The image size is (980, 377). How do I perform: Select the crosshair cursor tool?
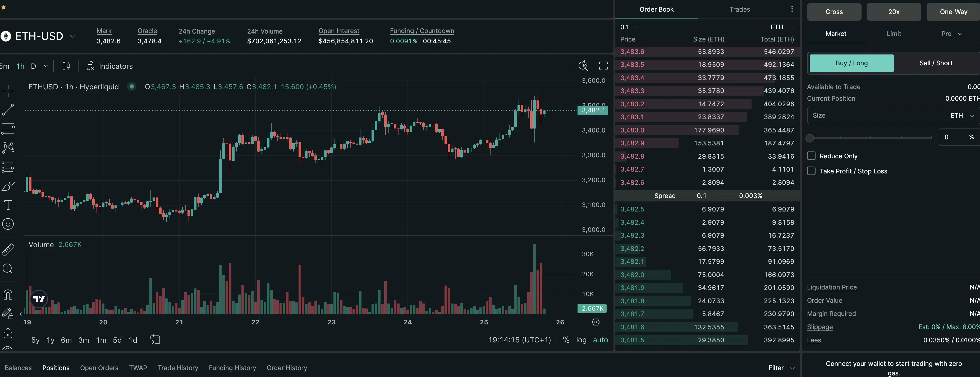tap(8, 90)
